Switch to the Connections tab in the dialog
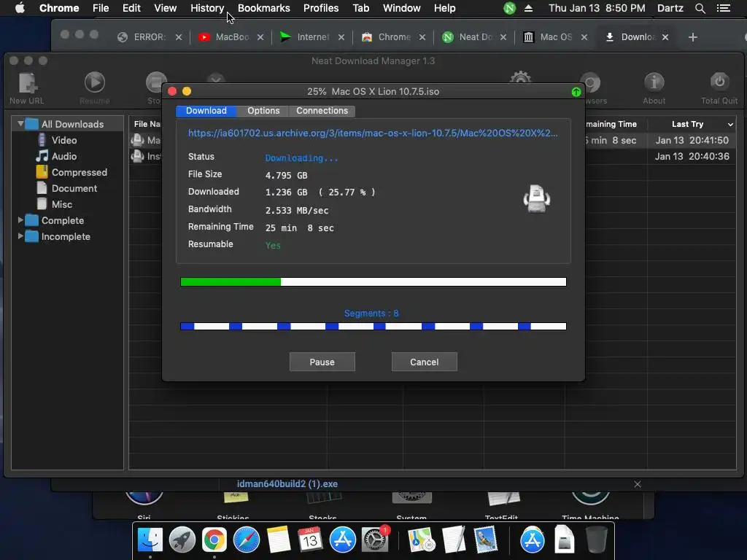The height and width of the screenshot is (560, 747). [322, 111]
